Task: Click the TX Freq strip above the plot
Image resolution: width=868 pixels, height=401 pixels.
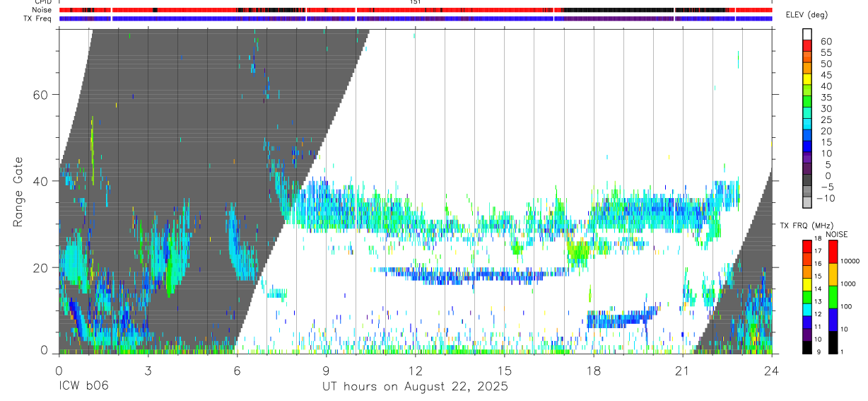Action: [x=416, y=18]
